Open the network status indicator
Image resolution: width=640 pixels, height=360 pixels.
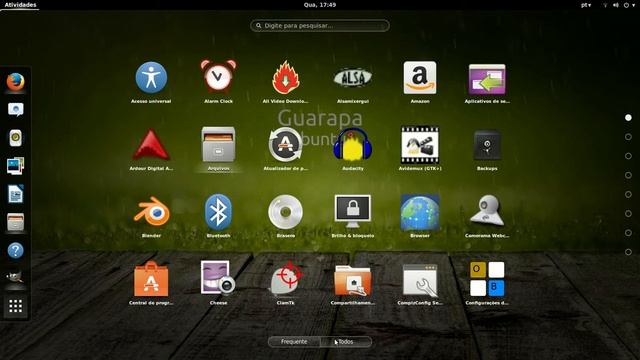605,5
